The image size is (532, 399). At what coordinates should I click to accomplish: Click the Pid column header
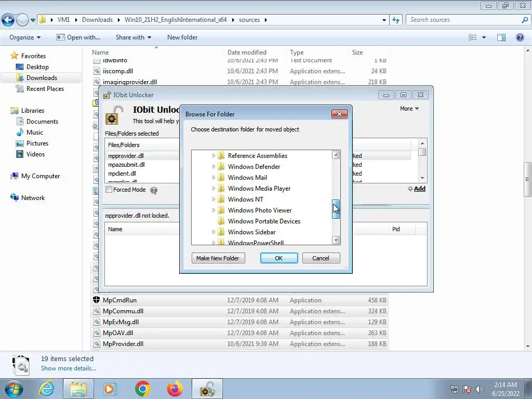(402, 229)
